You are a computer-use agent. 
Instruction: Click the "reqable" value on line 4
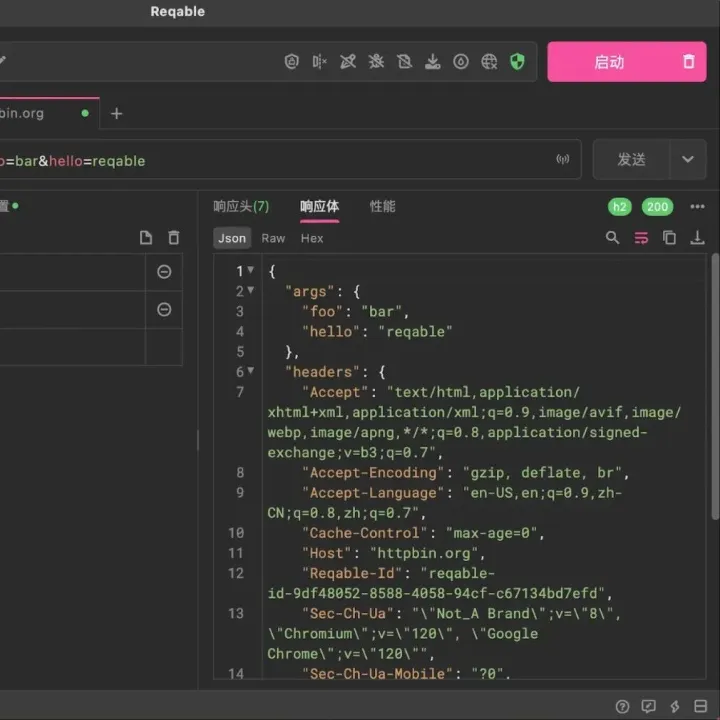(415, 332)
